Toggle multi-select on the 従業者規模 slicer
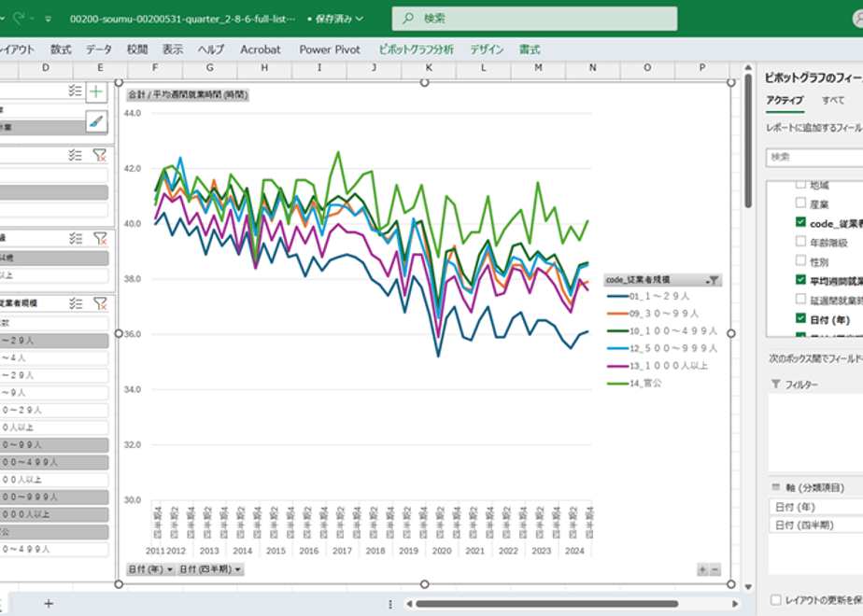Screen dimensions: 863x616 tap(76, 303)
